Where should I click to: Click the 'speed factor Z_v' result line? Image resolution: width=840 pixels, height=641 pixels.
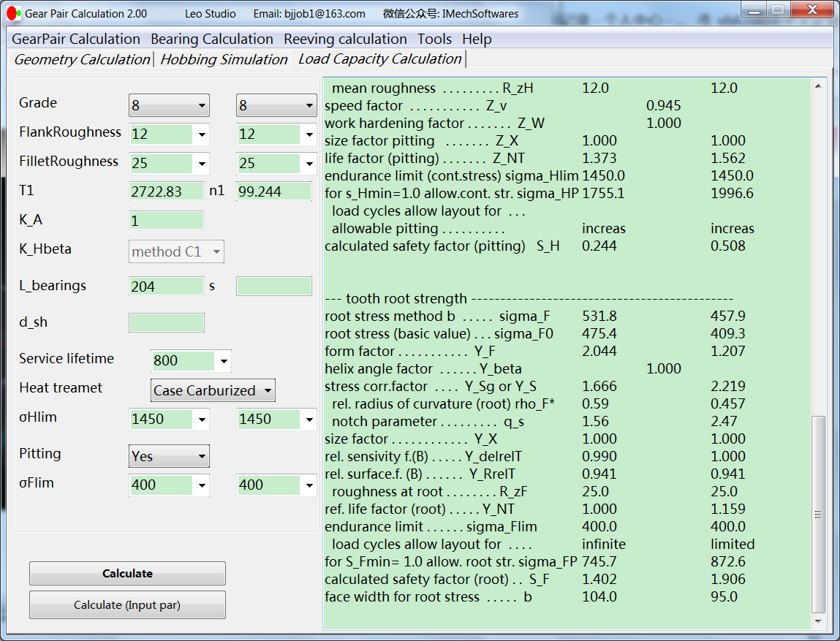(502, 105)
